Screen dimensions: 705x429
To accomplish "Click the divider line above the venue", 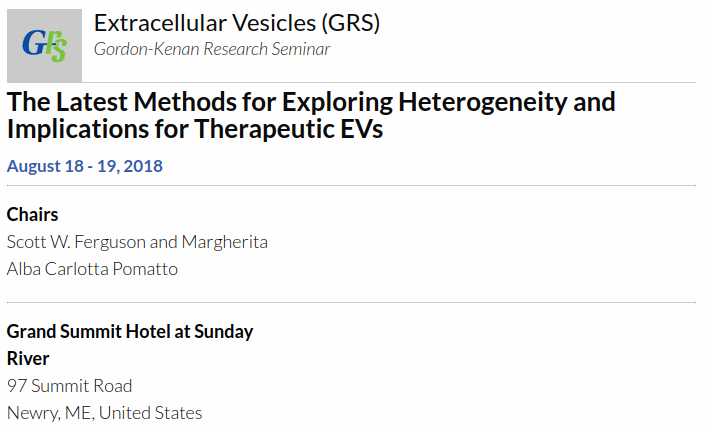I will (x=351, y=303).
